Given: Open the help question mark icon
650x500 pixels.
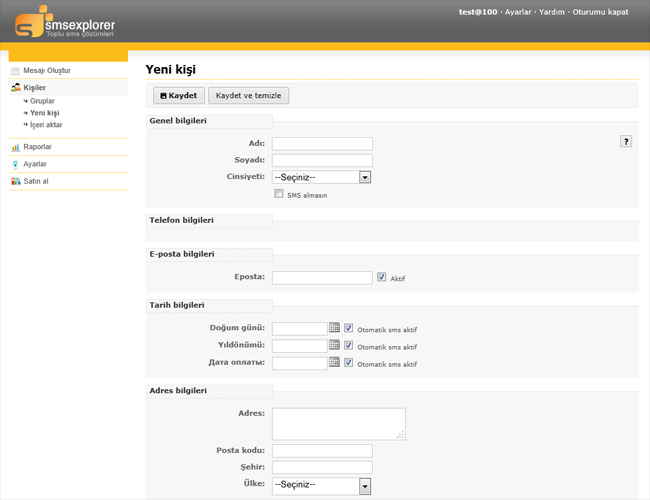Looking at the screenshot, I should 626,141.
